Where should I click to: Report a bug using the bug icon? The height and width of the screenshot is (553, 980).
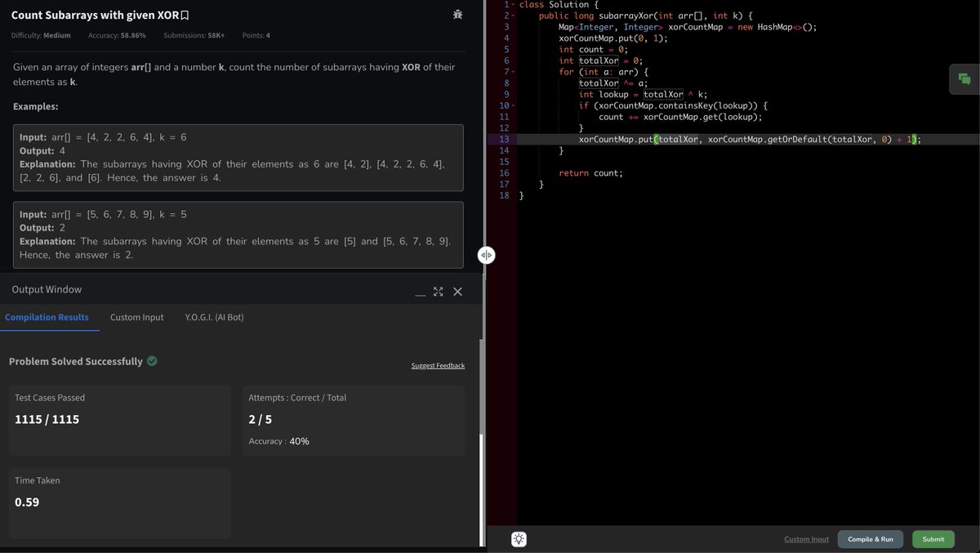(458, 15)
